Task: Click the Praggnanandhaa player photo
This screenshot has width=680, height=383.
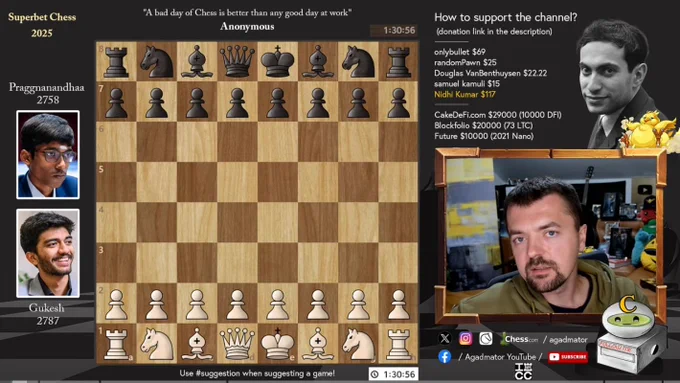Action: [48, 155]
